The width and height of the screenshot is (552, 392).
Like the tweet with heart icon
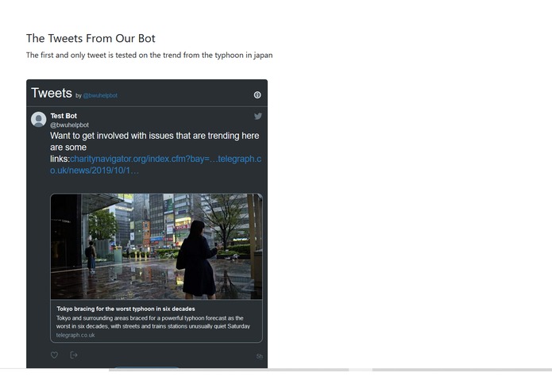54,355
